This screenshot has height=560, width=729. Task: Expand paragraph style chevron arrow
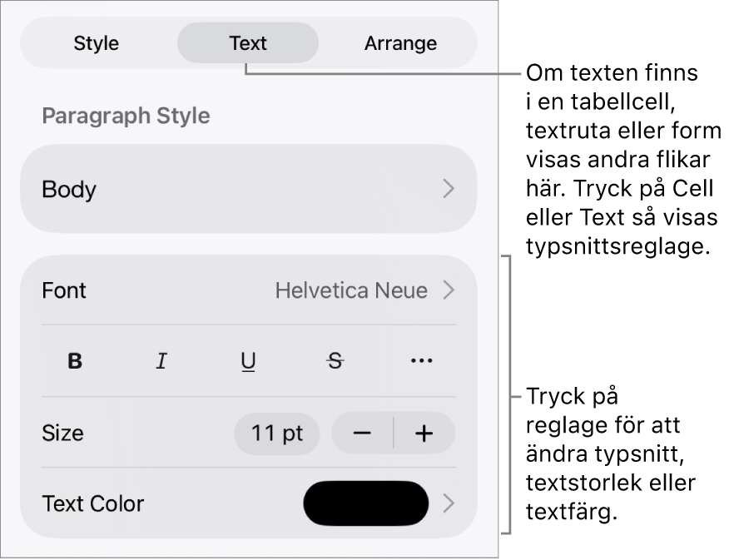pos(449,189)
